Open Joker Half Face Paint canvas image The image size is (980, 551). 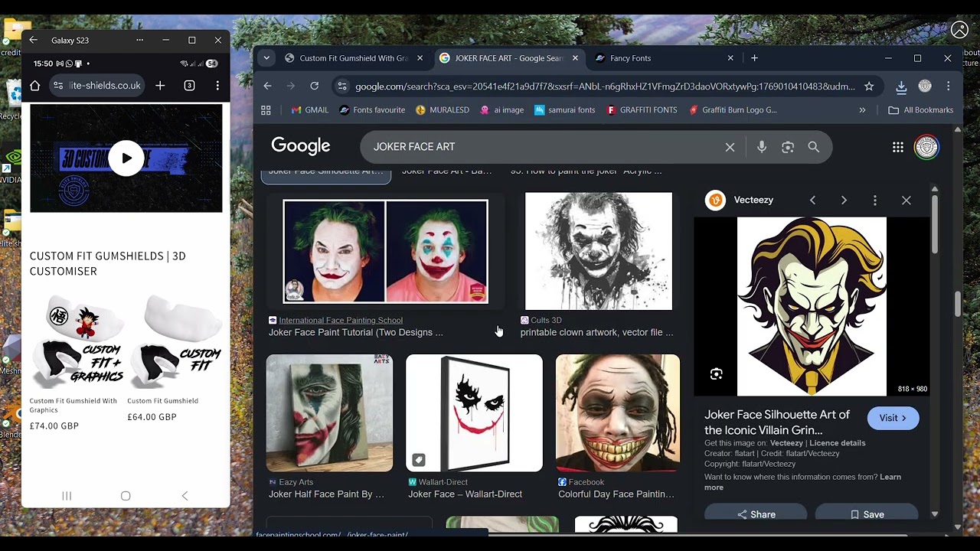(x=329, y=413)
